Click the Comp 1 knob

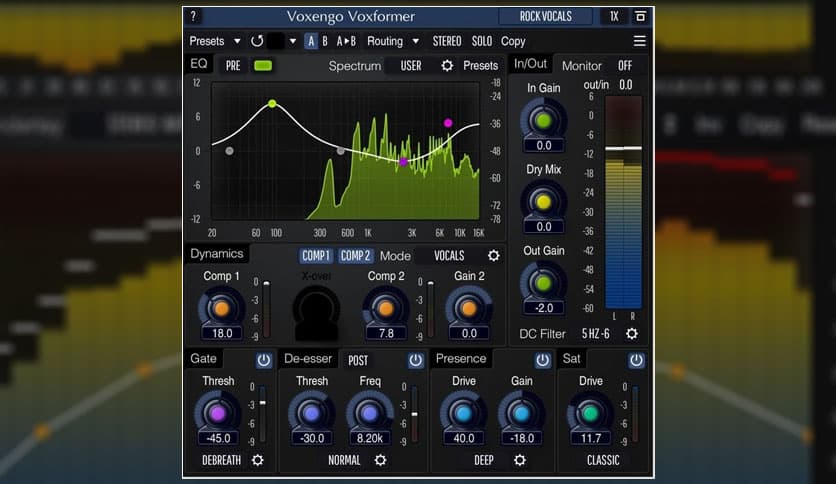222,309
